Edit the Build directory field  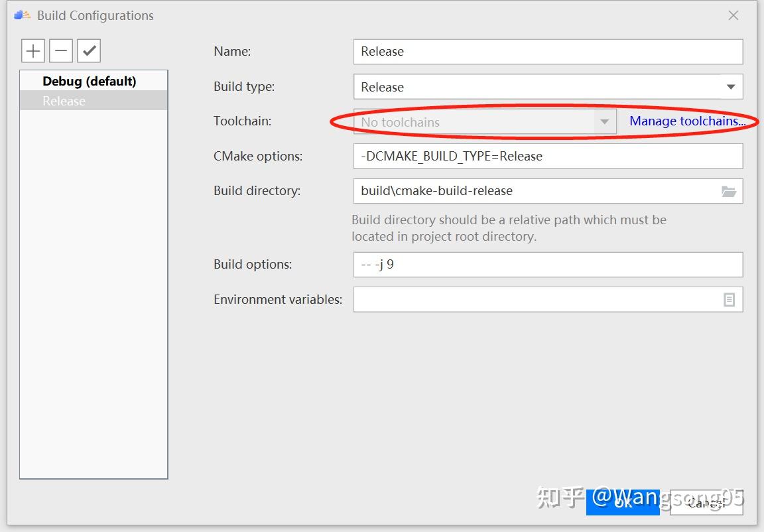pyautogui.click(x=548, y=191)
